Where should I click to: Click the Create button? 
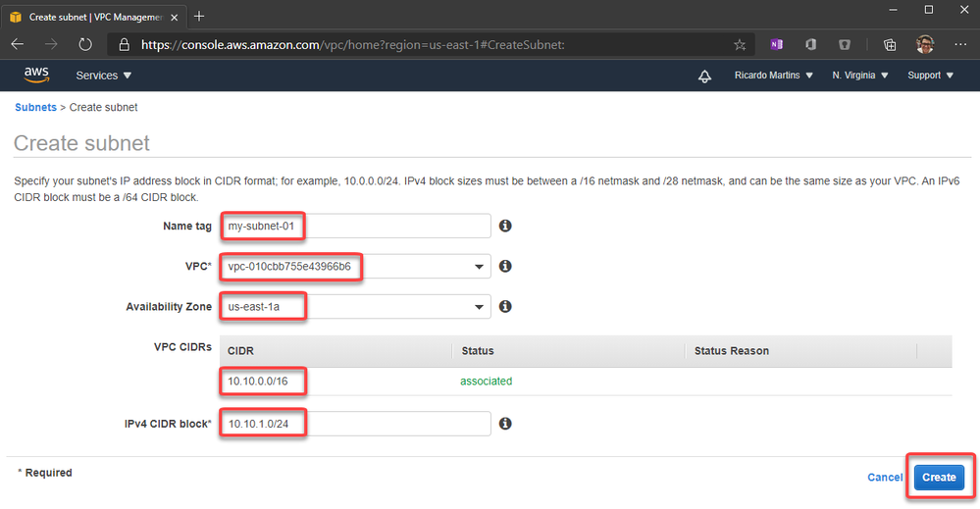[939, 478]
